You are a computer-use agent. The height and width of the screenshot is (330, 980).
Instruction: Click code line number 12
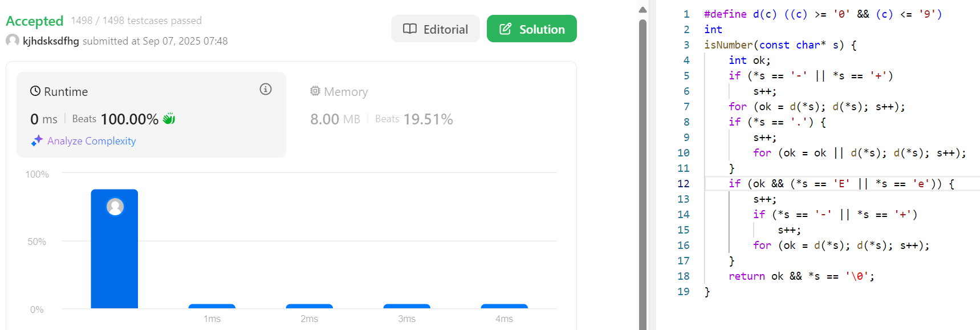683,184
